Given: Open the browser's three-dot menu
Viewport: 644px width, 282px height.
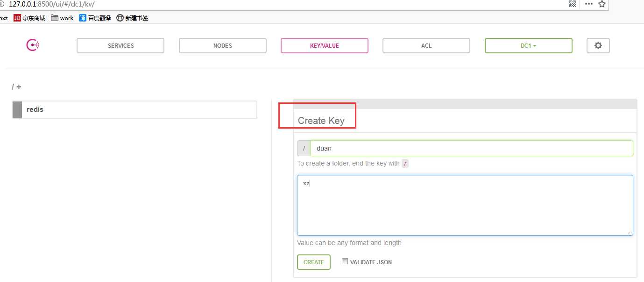Looking at the screenshot, I should pos(588,4).
